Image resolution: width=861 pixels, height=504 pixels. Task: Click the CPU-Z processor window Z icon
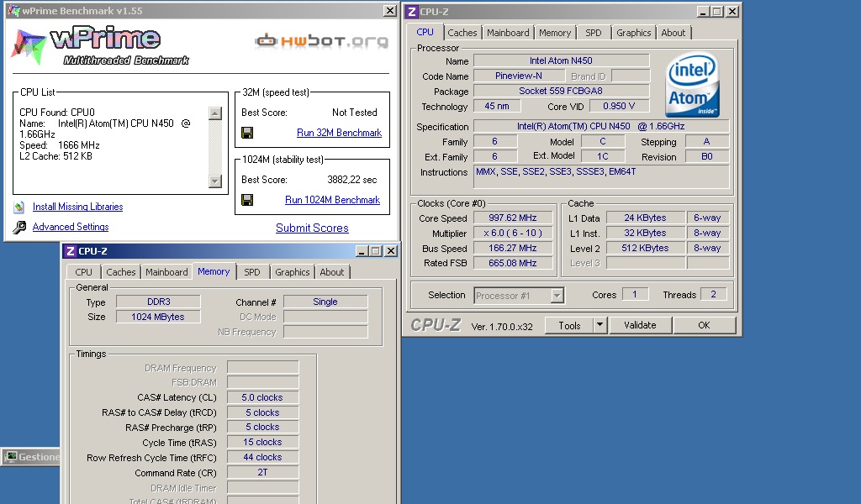(x=412, y=12)
